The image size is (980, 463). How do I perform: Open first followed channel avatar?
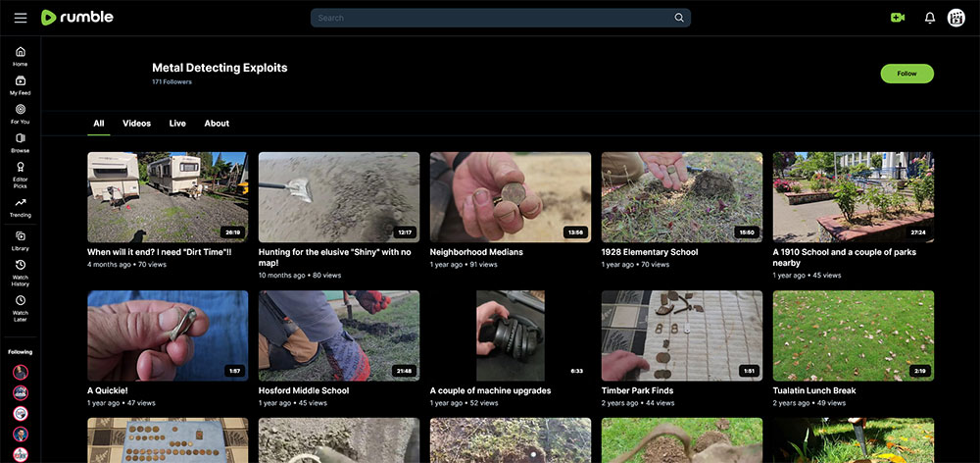pos(21,373)
